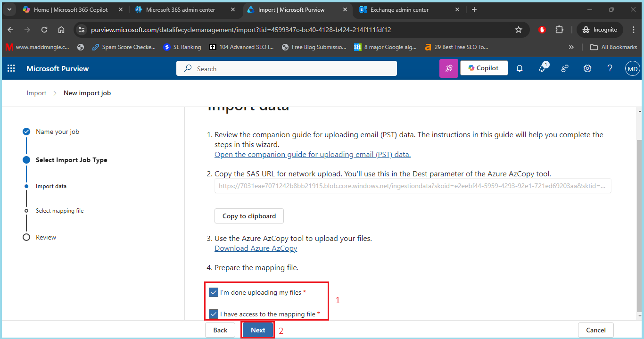Click the Review step circle
The height and width of the screenshot is (339, 644).
click(x=26, y=237)
